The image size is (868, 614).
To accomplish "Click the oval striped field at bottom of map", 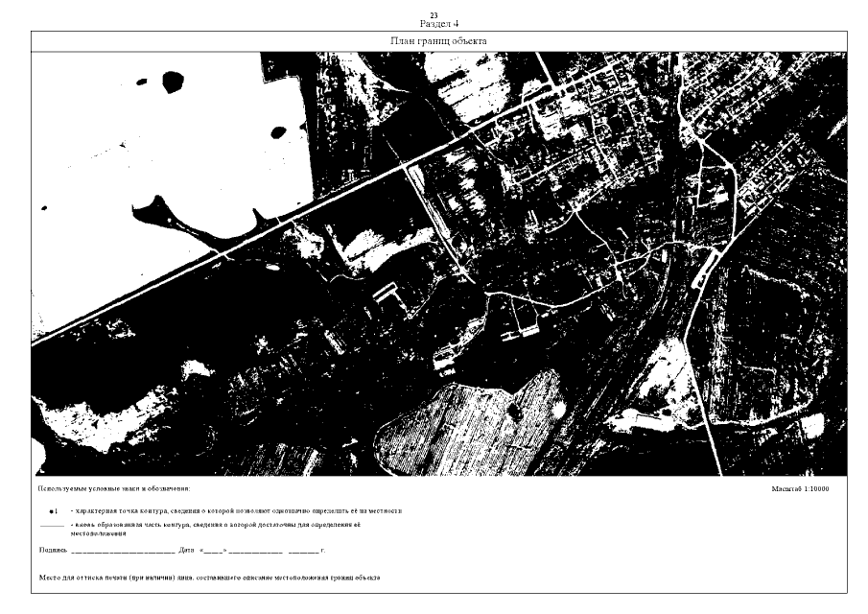I will coord(471,426).
